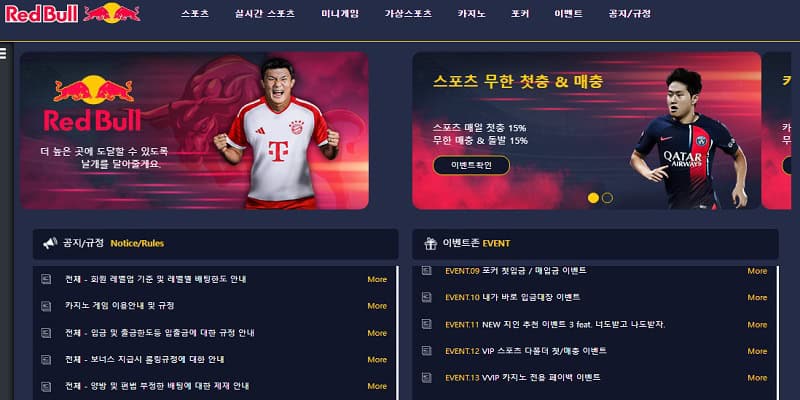This screenshot has width=800, height=400.
Task: Click the 이벤트확인 button on banner
Action: pos(471,165)
